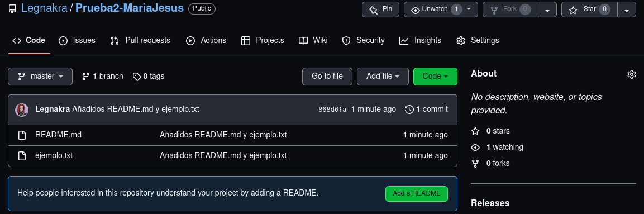Click the green Add a README button
This screenshot has height=214, width=644.
coord(417,194)
